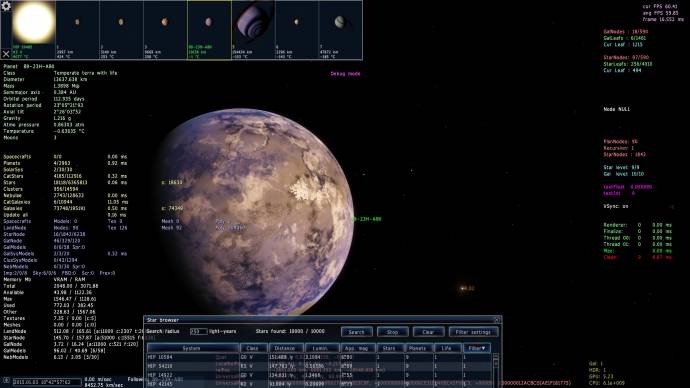Click the Stop search button
690x388 pixels.
pos(392,332)
